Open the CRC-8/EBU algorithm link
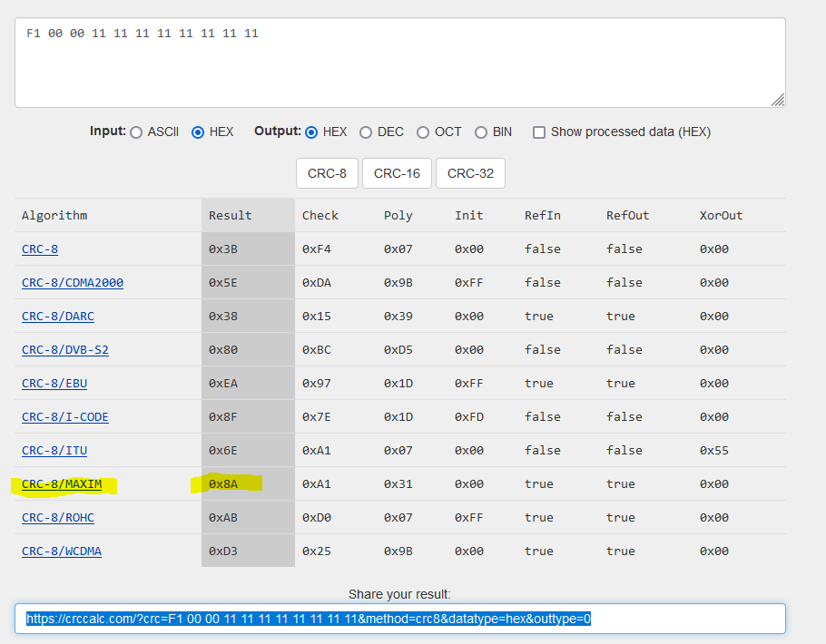This screenshot has height=644, width=826. pyautogui.click(x=54, y=383)
